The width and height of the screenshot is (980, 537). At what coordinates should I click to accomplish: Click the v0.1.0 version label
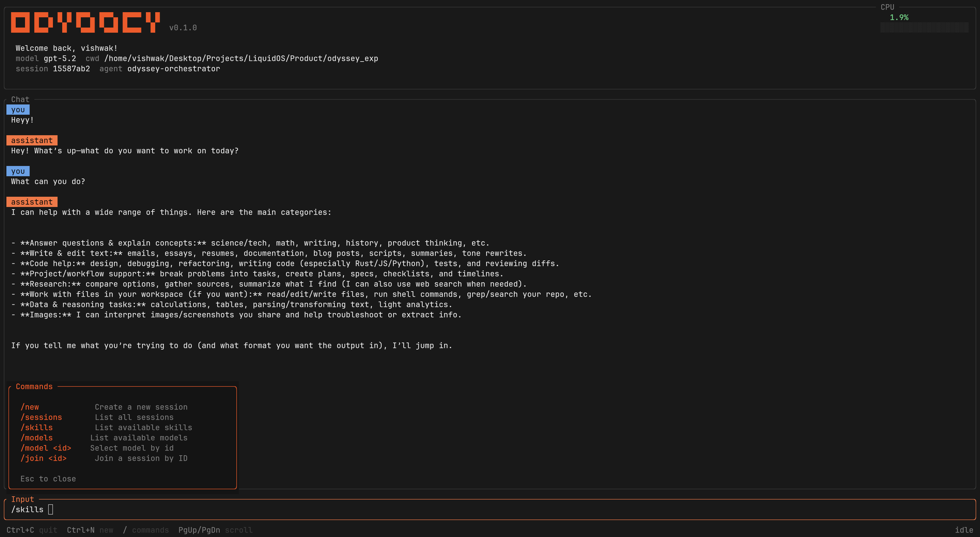(x=183, y=28)
